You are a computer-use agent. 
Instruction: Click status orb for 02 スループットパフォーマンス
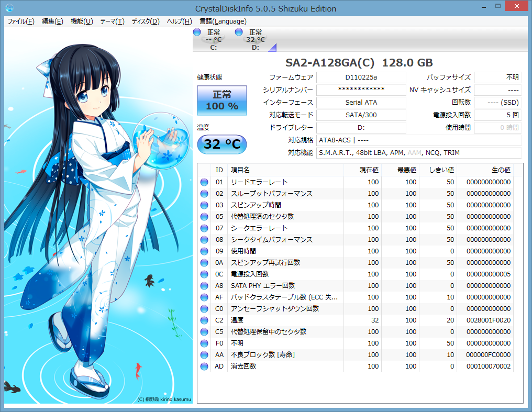(x=204, y=194)
